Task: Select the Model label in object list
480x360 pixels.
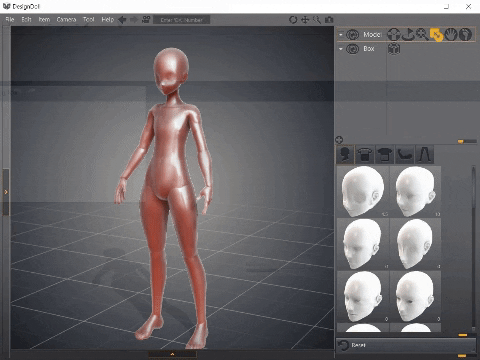Action: coord(372,34)
